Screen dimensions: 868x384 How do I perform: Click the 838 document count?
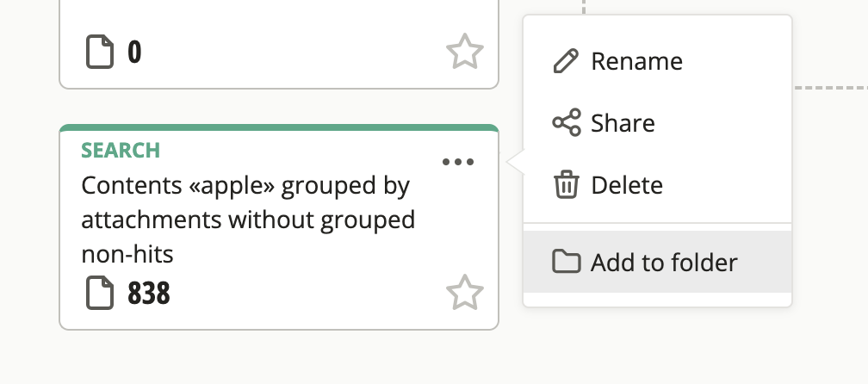click(x=148, y=293)
